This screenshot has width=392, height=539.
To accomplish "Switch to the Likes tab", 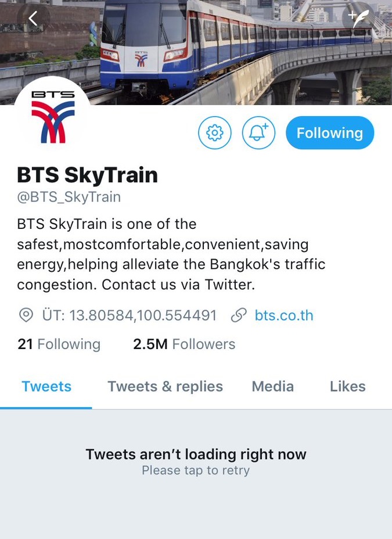I will [348, 387].
